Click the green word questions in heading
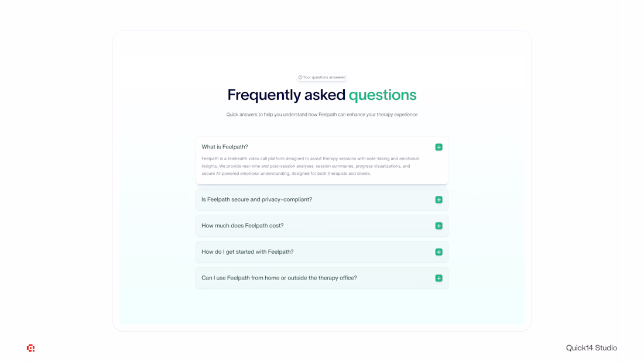This screenshot has width=644, height=362. [383, 95]
